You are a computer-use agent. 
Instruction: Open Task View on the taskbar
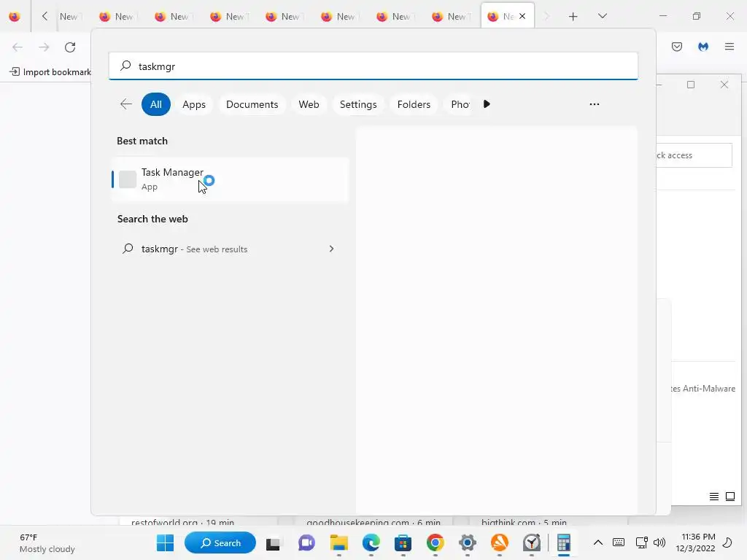click(273, 542)
